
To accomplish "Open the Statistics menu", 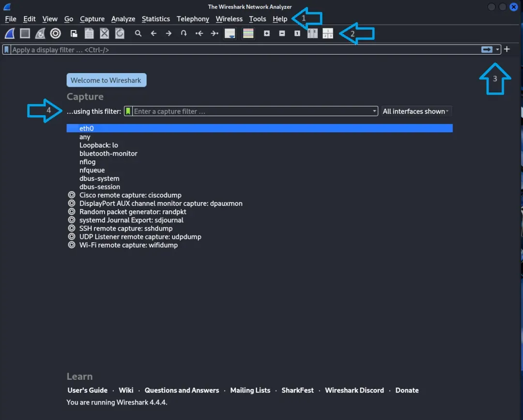I will [156, 19].
